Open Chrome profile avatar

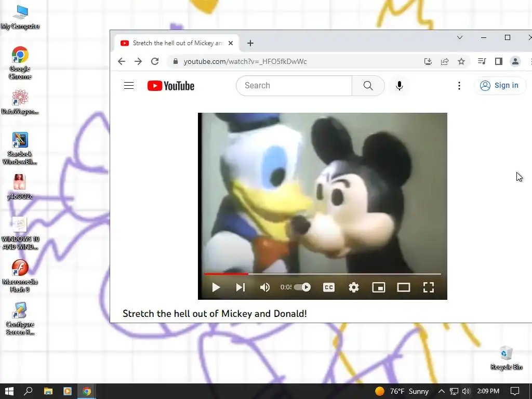(x=515, y=61)
